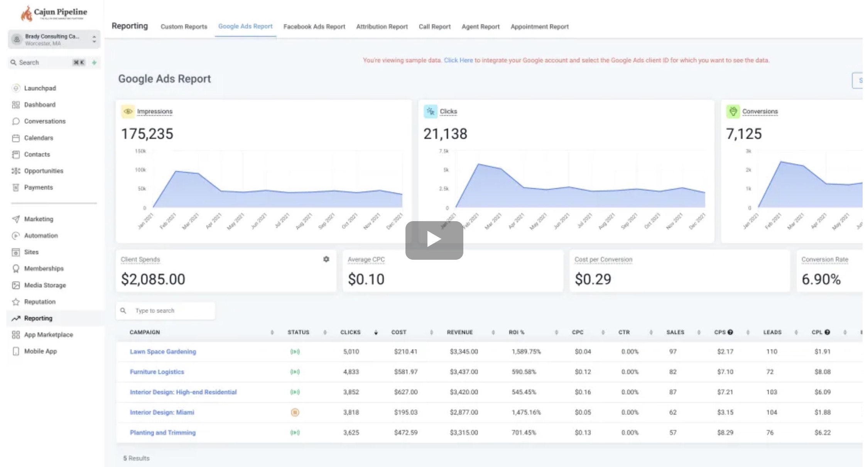
Task: Switch to Custom Reports tab
Action: pyautogui.click(x=184, y=27)
